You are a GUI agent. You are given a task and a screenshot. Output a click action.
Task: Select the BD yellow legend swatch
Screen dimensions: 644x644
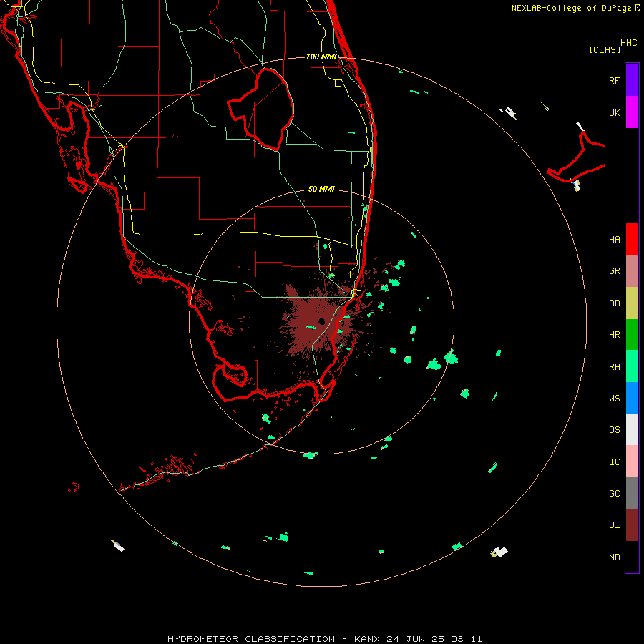pos(632,303)
